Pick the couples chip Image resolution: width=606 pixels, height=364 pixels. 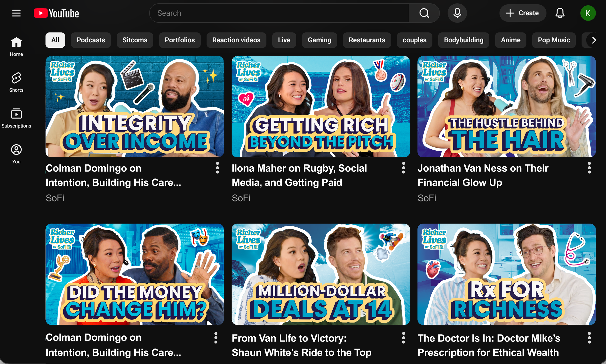(x=415, y=40)
